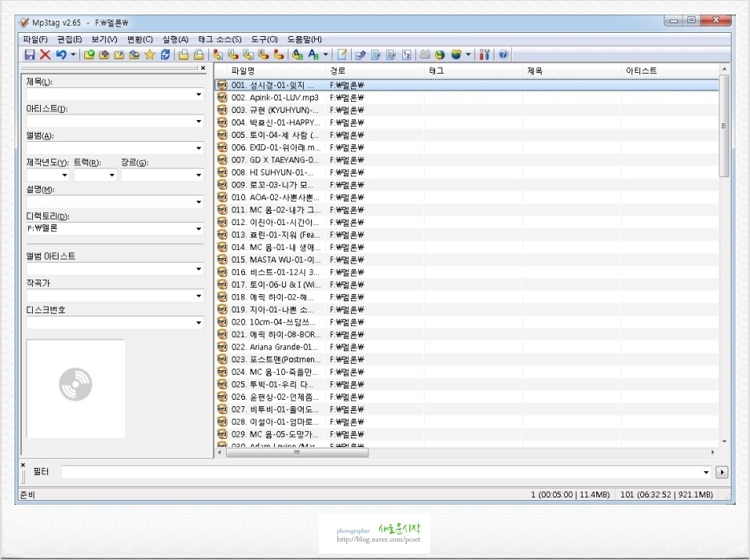Sort by the 아티스트 column header
Viewport: 750px width, 560px height.
click(670, 71)
